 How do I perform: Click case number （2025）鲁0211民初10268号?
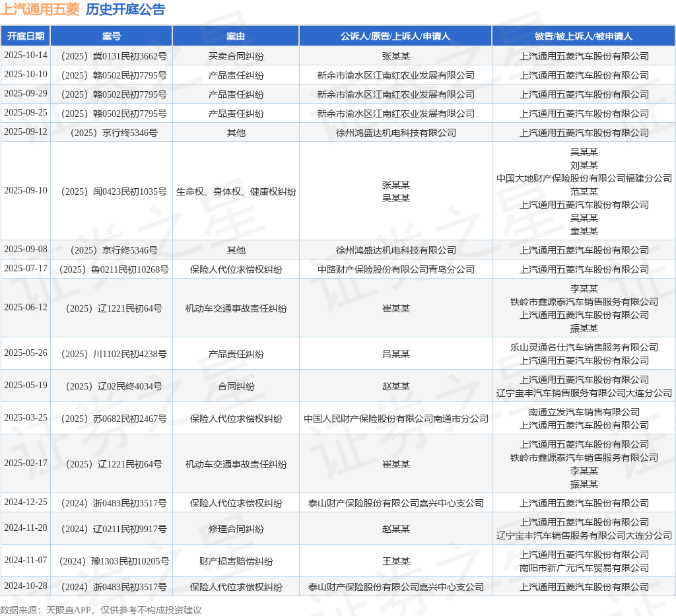pos(112,269)
